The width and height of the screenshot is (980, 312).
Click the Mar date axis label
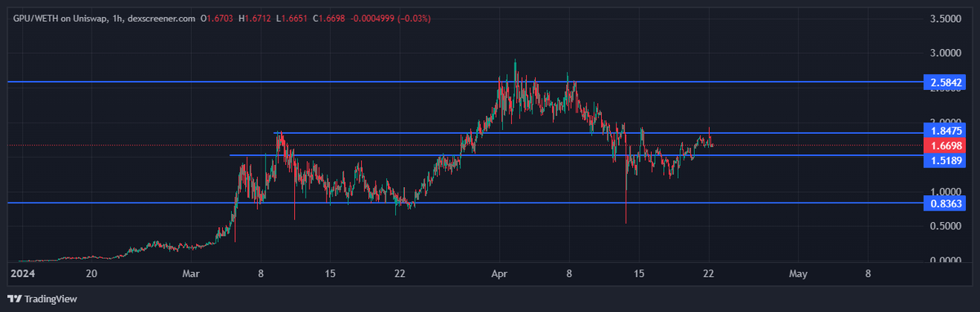point(190,274)
